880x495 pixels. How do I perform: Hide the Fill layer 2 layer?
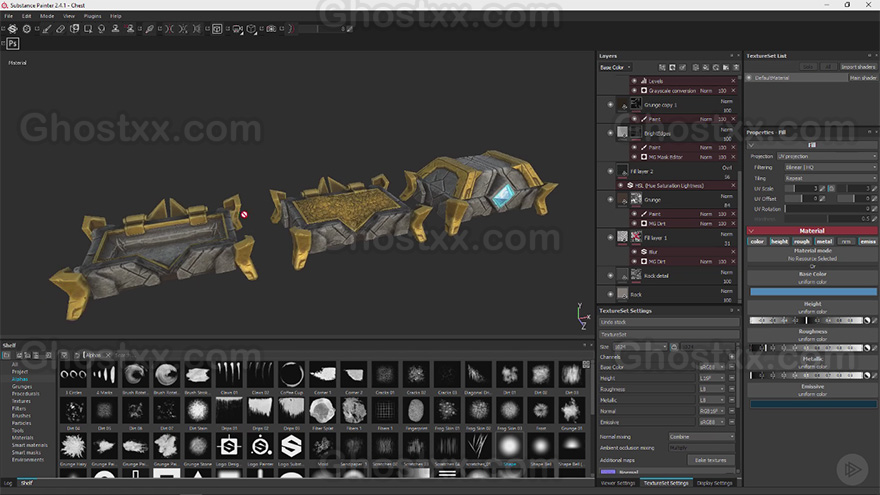[611, 171]
